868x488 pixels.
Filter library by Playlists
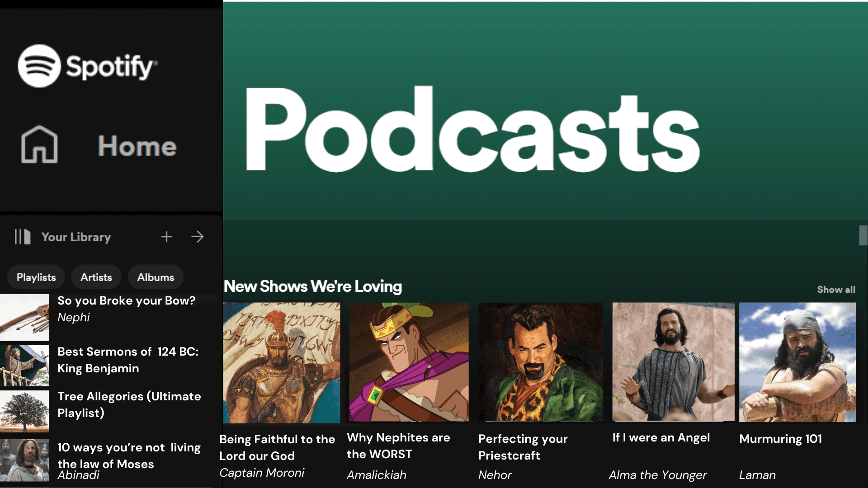coord(36,277)
